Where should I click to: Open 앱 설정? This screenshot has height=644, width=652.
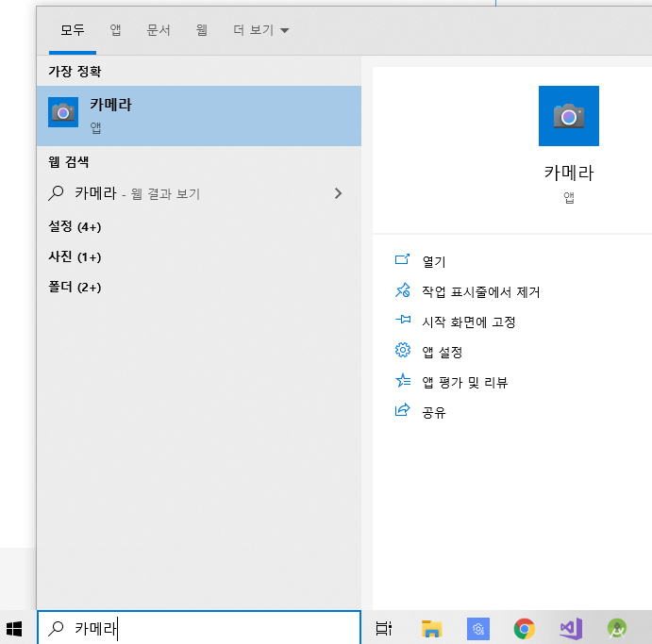(x=442, y=353)
